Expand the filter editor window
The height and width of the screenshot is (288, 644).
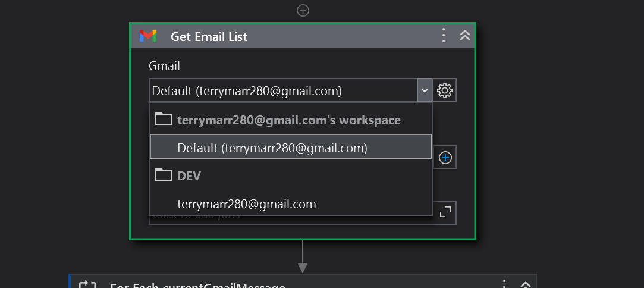click(445, 212)
